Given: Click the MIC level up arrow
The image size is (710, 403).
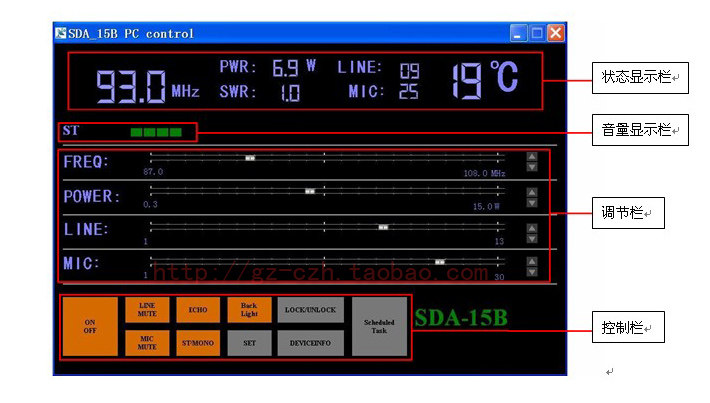Looking at the screenshot, I should click(532, 262).
